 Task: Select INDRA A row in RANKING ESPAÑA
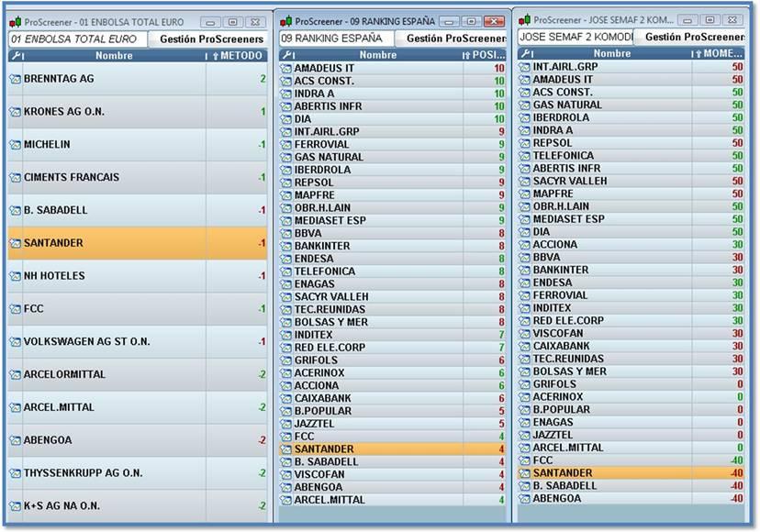393,94
